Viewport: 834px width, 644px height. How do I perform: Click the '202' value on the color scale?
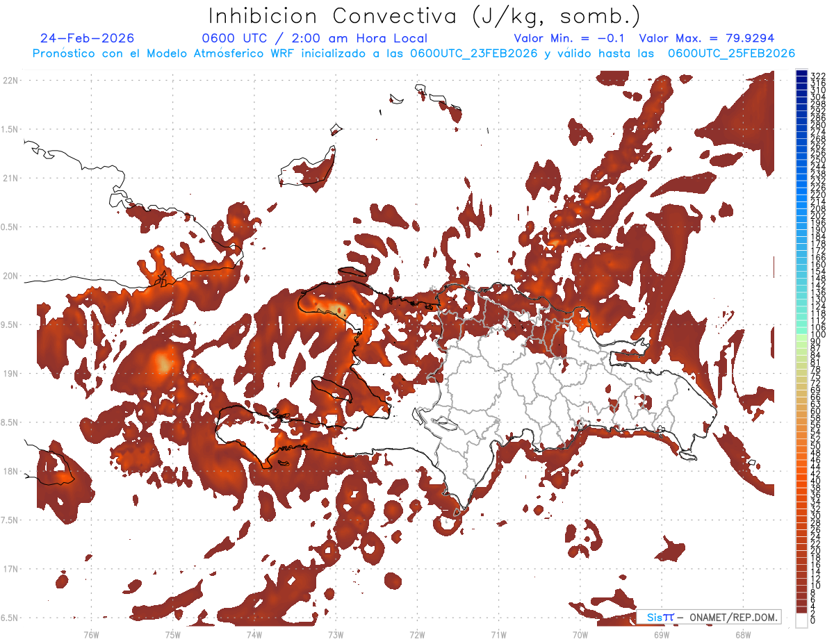pos(817,215)
